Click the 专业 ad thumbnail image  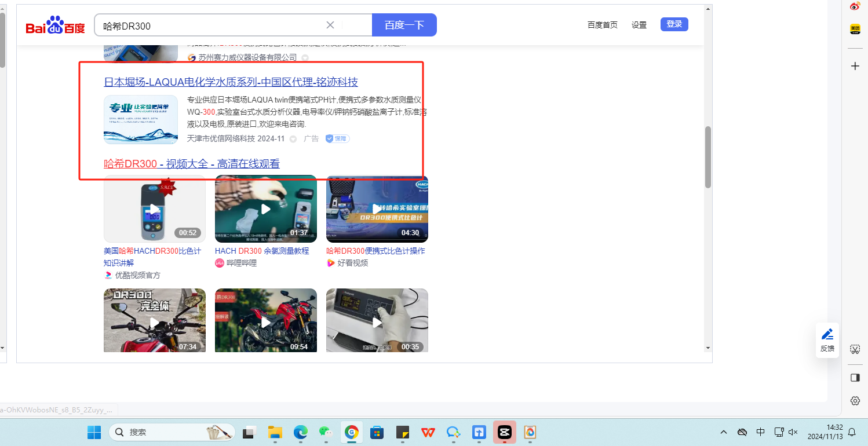(141, 119)
